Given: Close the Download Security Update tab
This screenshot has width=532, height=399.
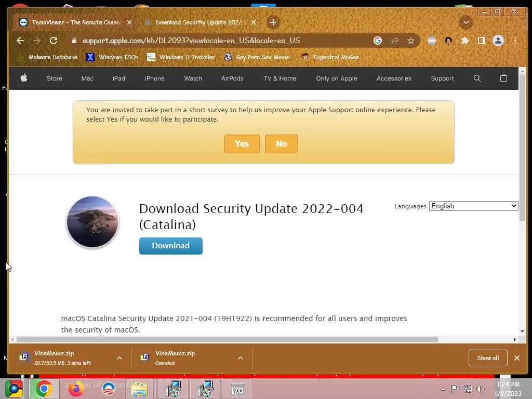Looking at the screenshot, I should pos(254,22).
